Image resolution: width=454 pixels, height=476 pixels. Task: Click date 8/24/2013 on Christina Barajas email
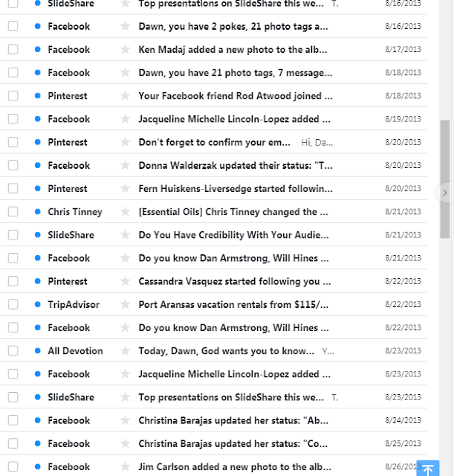pos(403,420)
